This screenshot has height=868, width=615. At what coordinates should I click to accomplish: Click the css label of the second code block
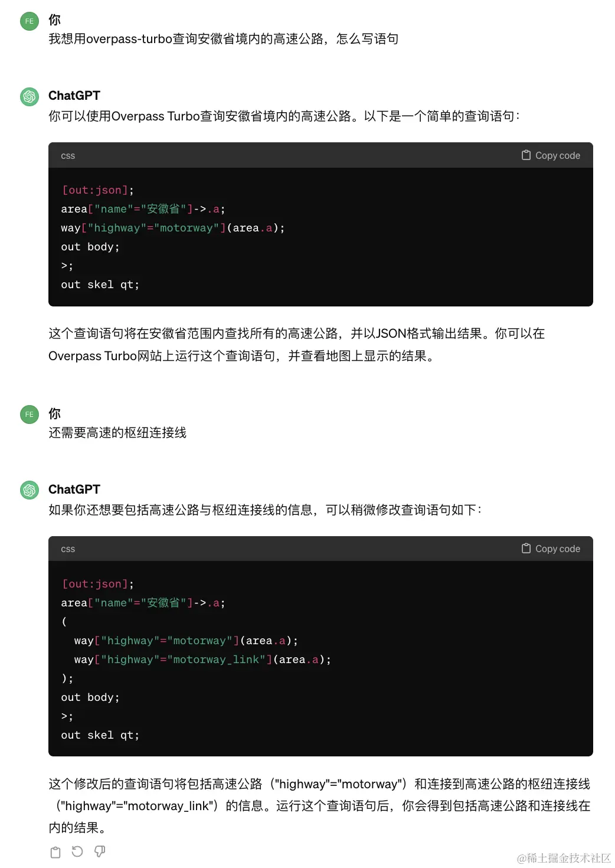(x=68, y=549)
